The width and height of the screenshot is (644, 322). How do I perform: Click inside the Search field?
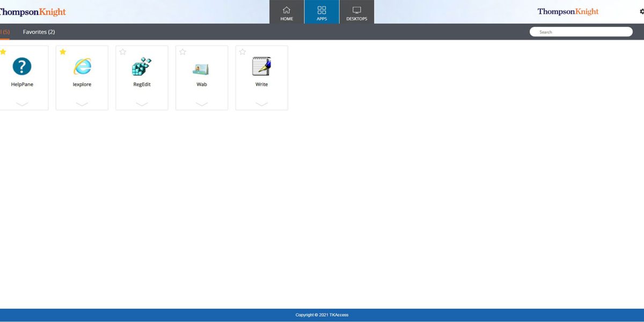(x=581, y=32)
